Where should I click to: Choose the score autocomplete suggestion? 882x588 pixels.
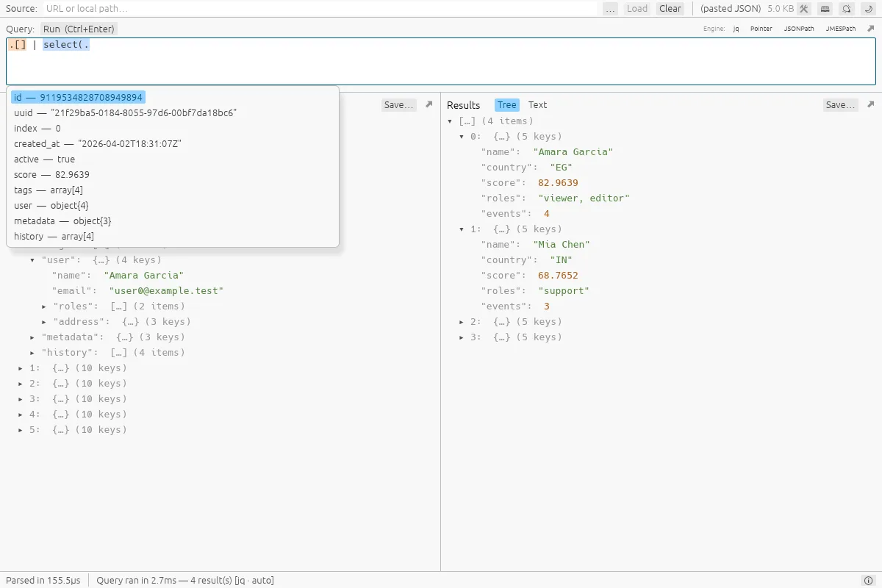click(173, 174)
